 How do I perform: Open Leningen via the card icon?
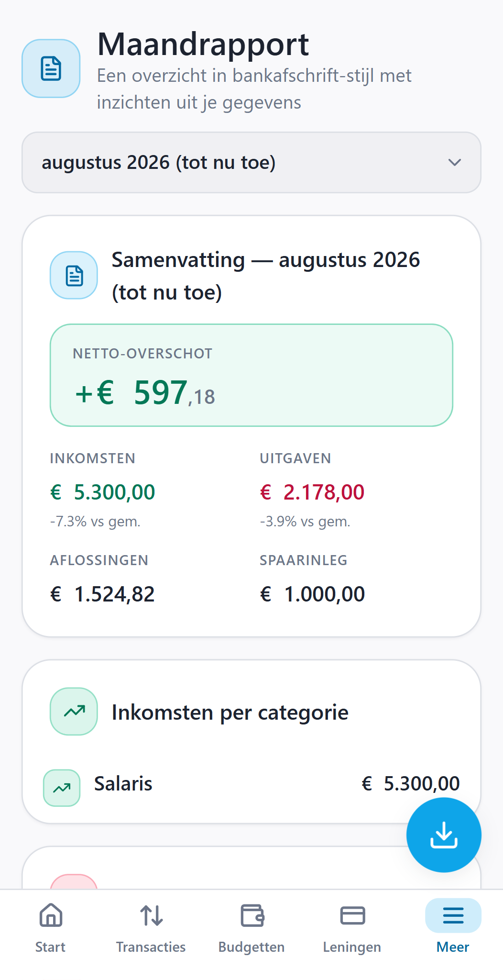point(352,915)
